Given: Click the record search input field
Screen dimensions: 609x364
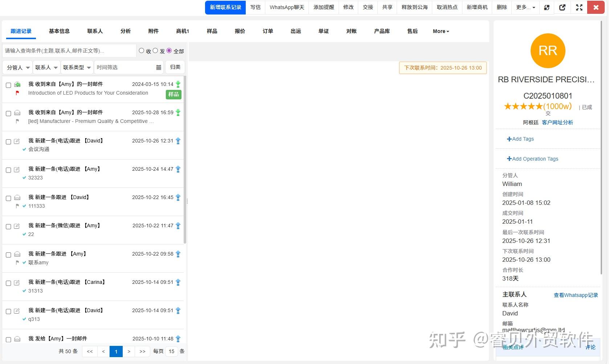Looking at the screenshot, I should click(x=69, y=51).
